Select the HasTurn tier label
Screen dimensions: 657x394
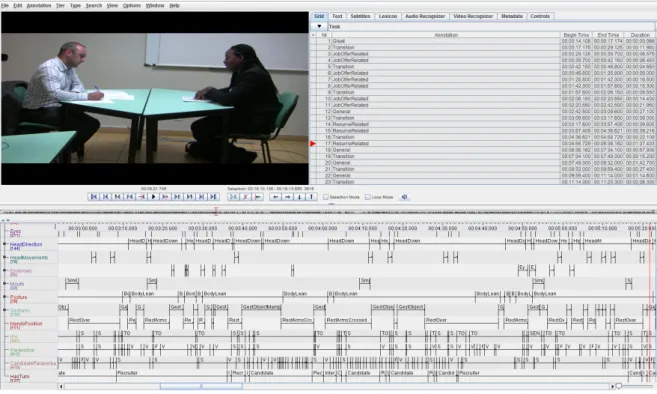point(20,376)
